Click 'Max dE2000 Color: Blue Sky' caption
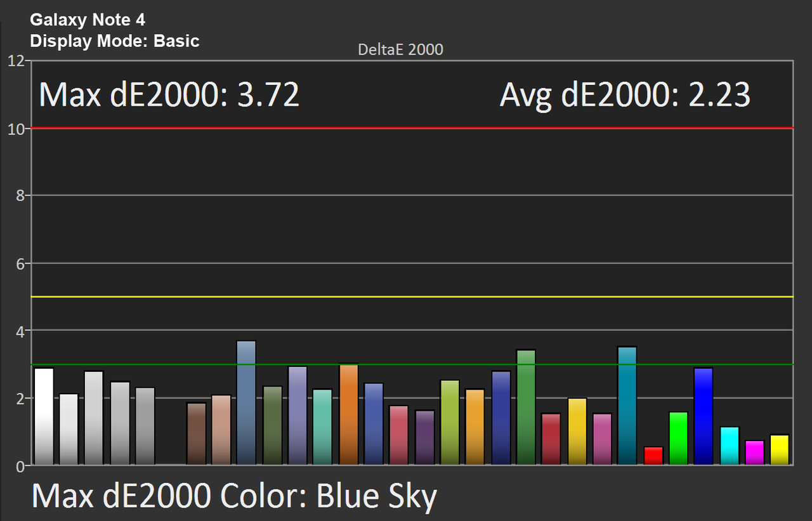812x521 pixels. 234,496
